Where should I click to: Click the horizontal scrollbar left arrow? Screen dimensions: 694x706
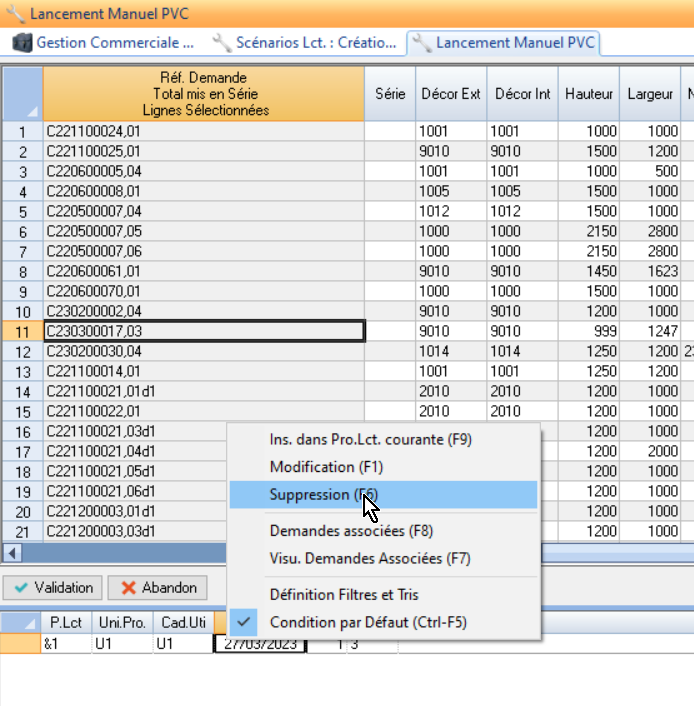tap(12, 553)
